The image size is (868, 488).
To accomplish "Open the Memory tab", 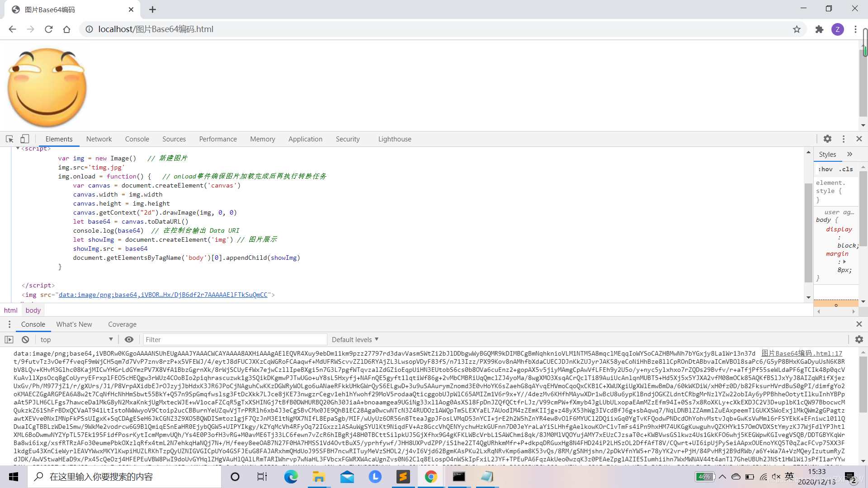I will click(263, 139).
